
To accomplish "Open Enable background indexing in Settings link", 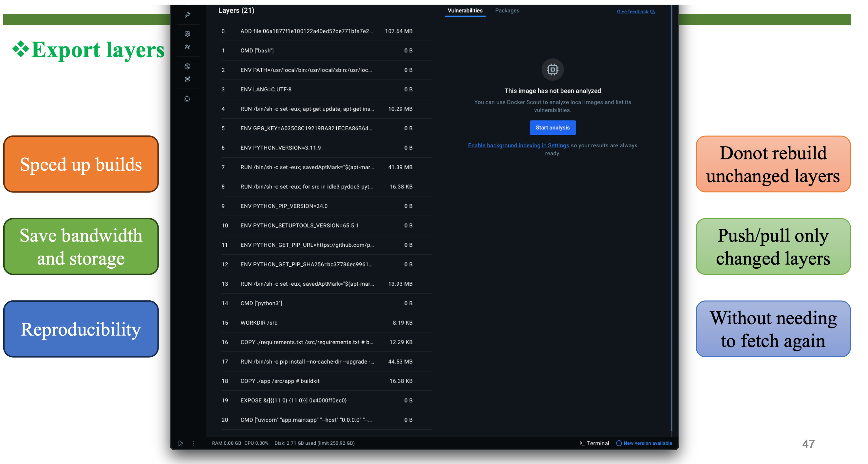I will coord(518,146).
